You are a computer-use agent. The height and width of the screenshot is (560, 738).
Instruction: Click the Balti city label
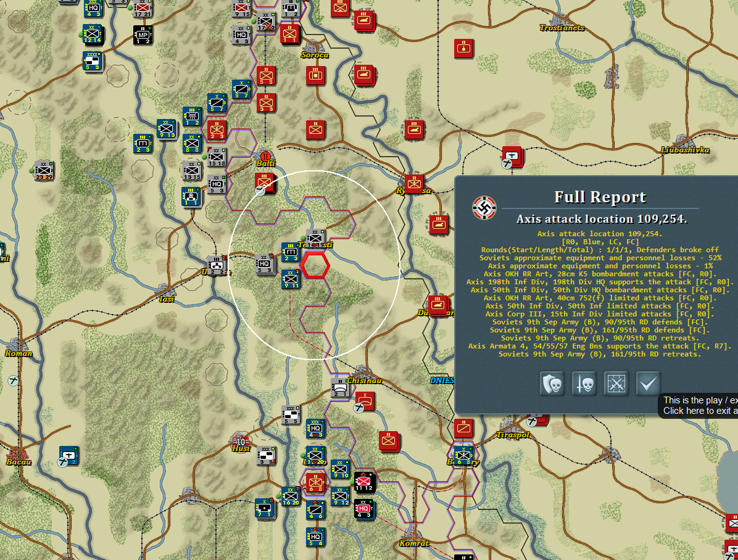coord(265,163)
